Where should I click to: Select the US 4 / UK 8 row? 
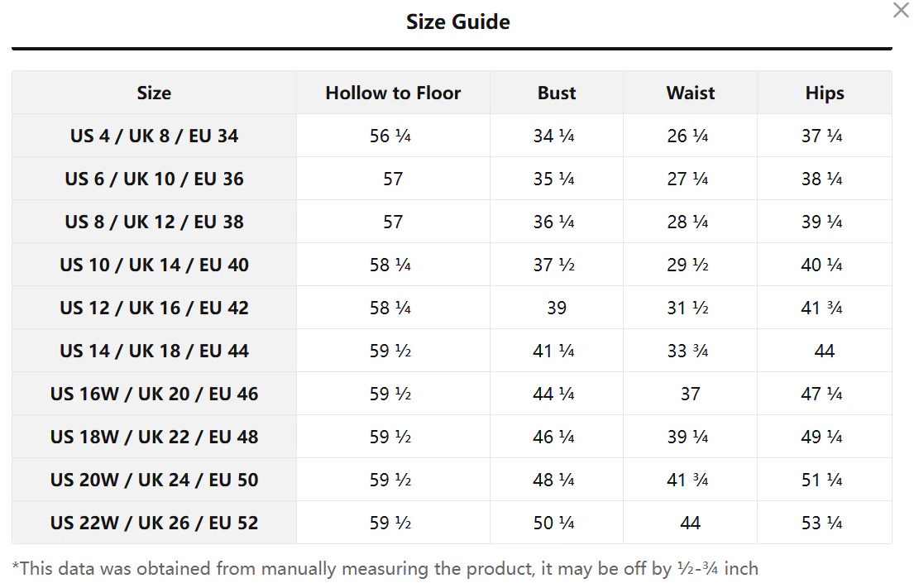coord(154,136)
